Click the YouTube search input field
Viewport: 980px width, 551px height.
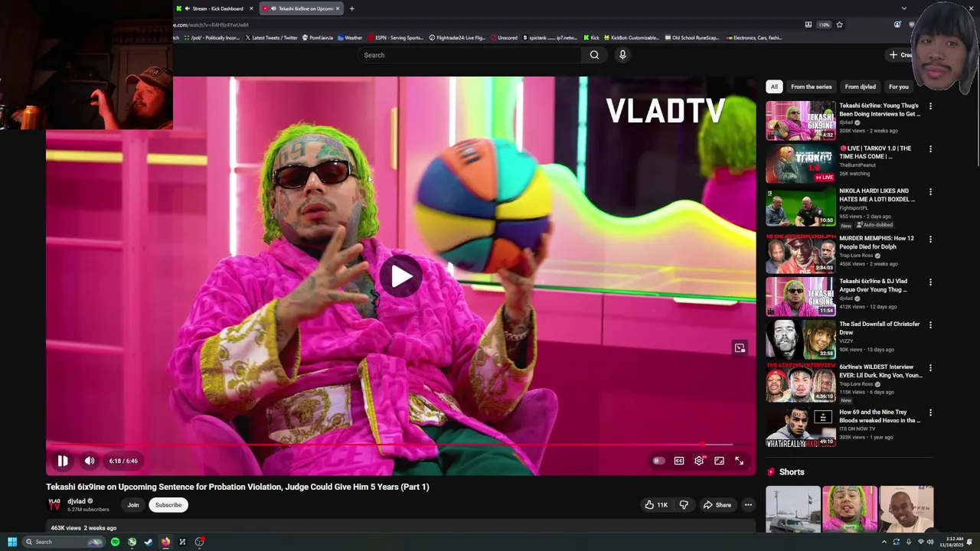pyautogui.click(x=469, y=55)
